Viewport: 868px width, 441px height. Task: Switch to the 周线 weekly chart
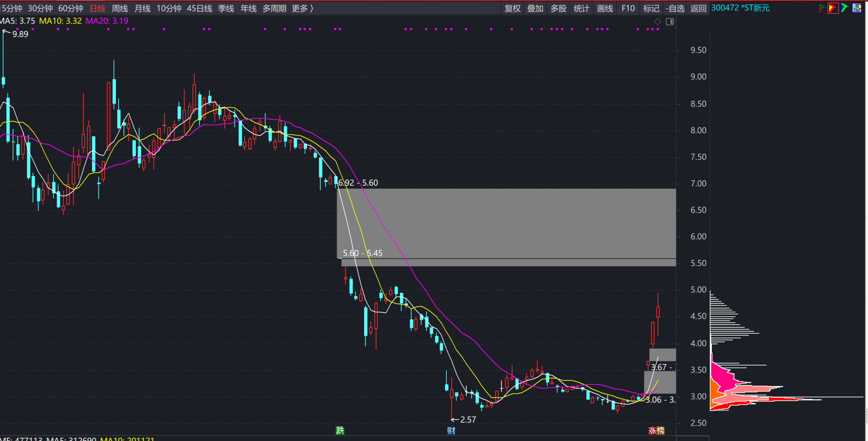pos(120,8)
